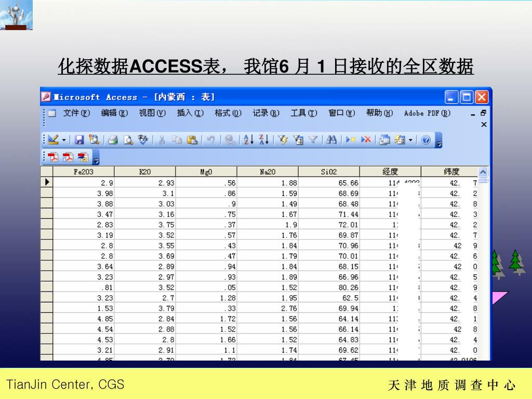Screen dimensions: 532x399
Task: Click the Database Window icon
Action: tap(385, 140)
